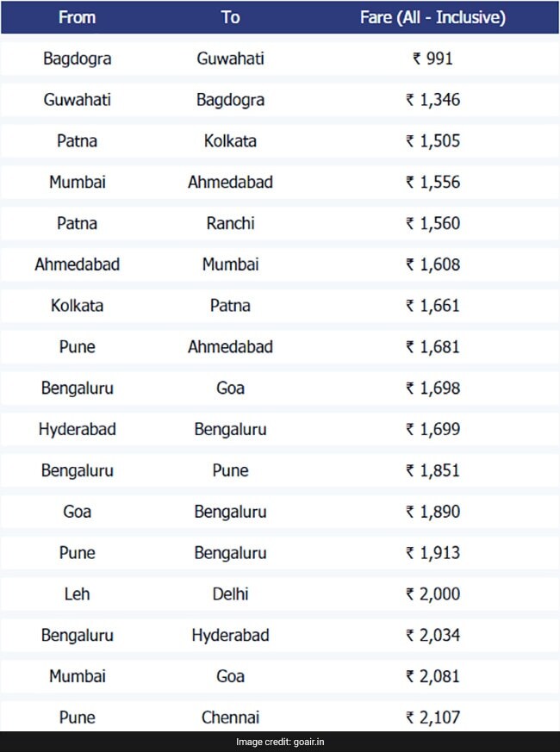Click the ₹ 1,699 fare value
560x752 pixels.
pyautogui.click(x=432, y=429)
